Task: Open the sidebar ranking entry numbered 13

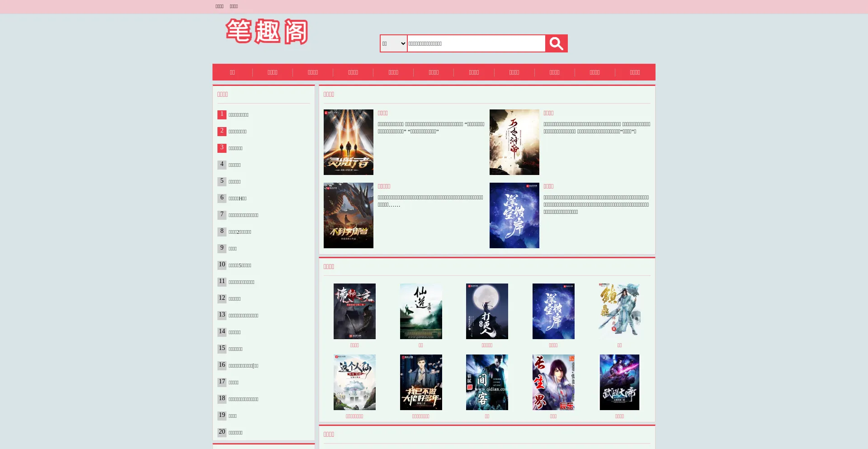Action: (244, 316)
